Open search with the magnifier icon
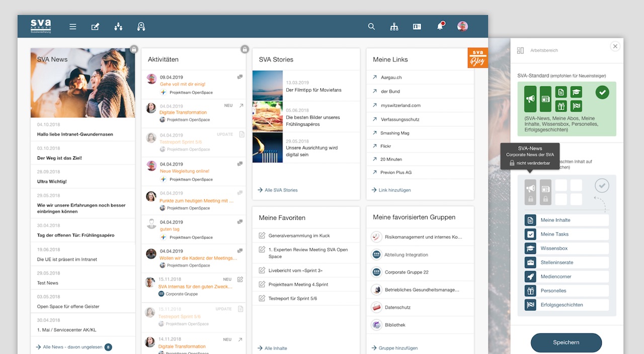This screenshot has width=644, height=354. pyautogui.click(x=371, y=27)
